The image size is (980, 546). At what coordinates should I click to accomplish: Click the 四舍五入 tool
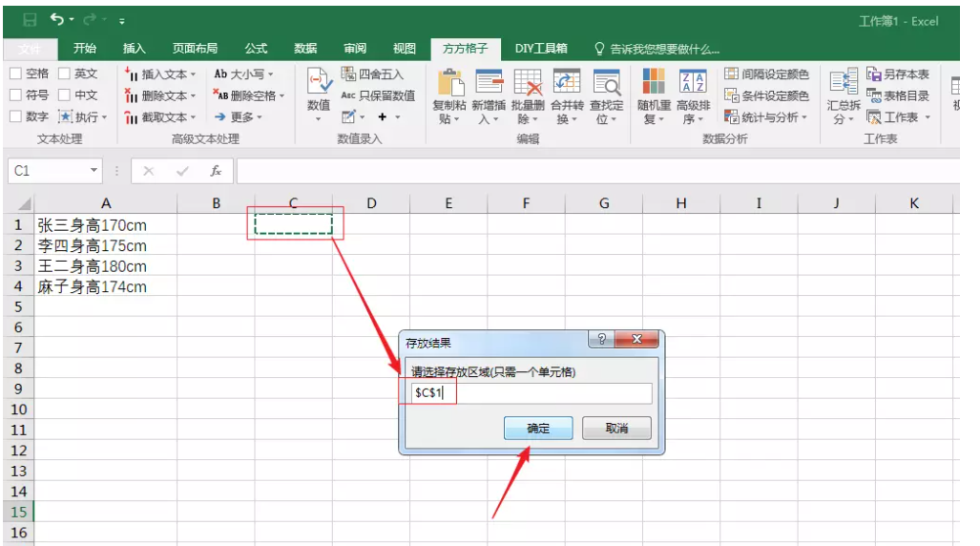(372, 73)
